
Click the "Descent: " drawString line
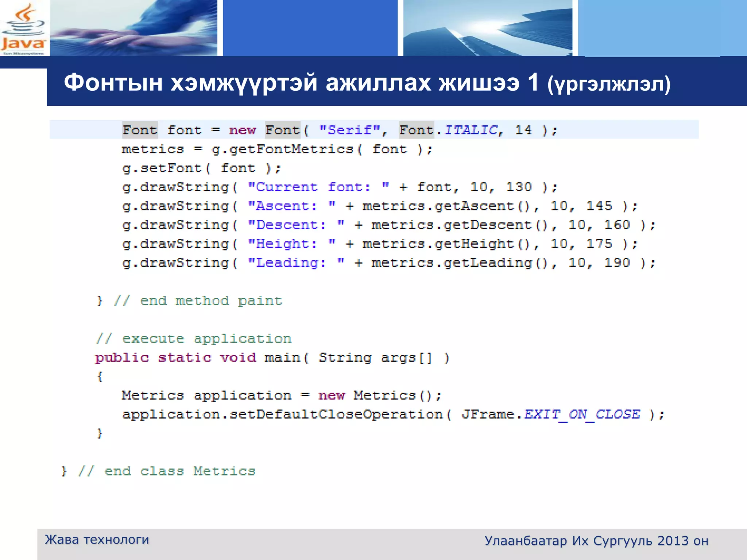(389, 225)
